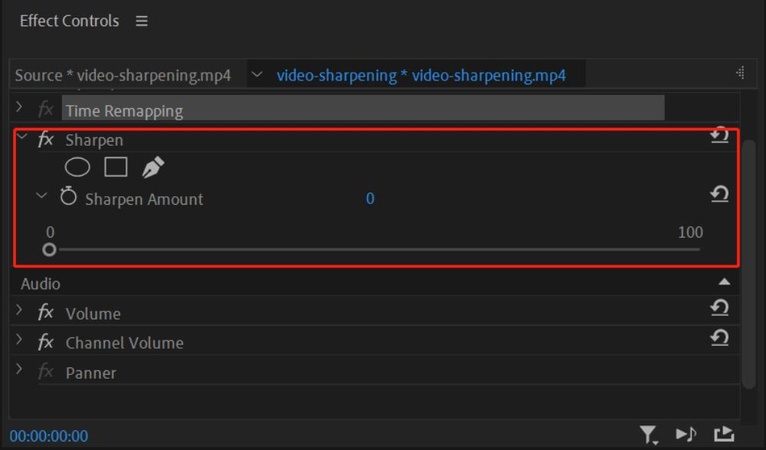This screenshot has height=450, width=766.
Task: Create an ellipse mask for Sharpen
Action: (77, 167)
